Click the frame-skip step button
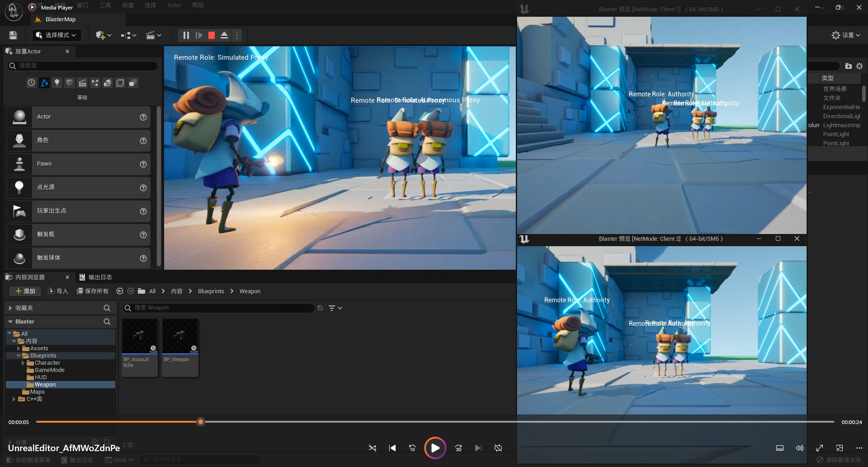Screen dimensions: 868x467 (199, 35)
